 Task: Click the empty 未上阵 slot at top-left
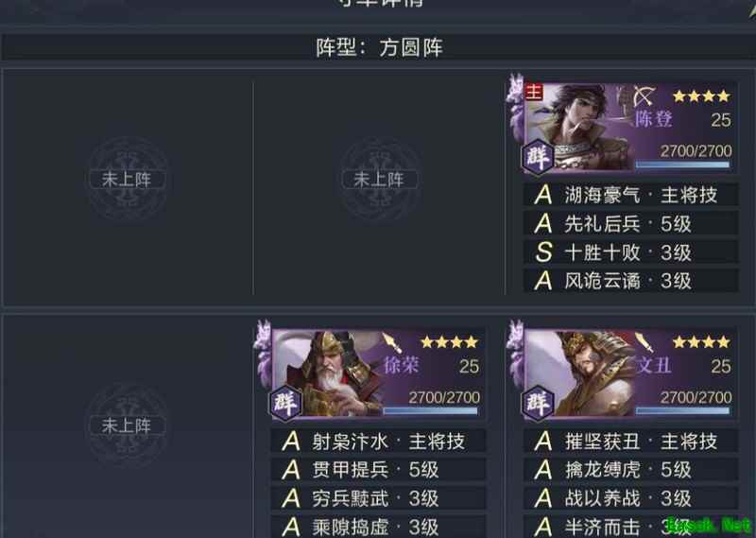point(127,180)
